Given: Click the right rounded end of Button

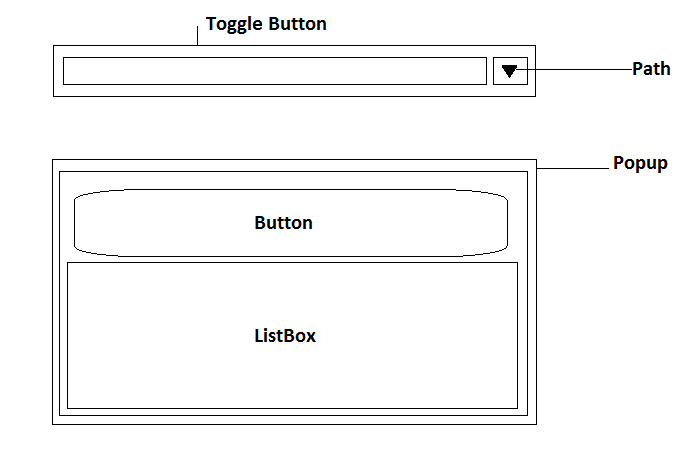Looking at the screenshot, I should pyautogui.click(x=506, y=223).
